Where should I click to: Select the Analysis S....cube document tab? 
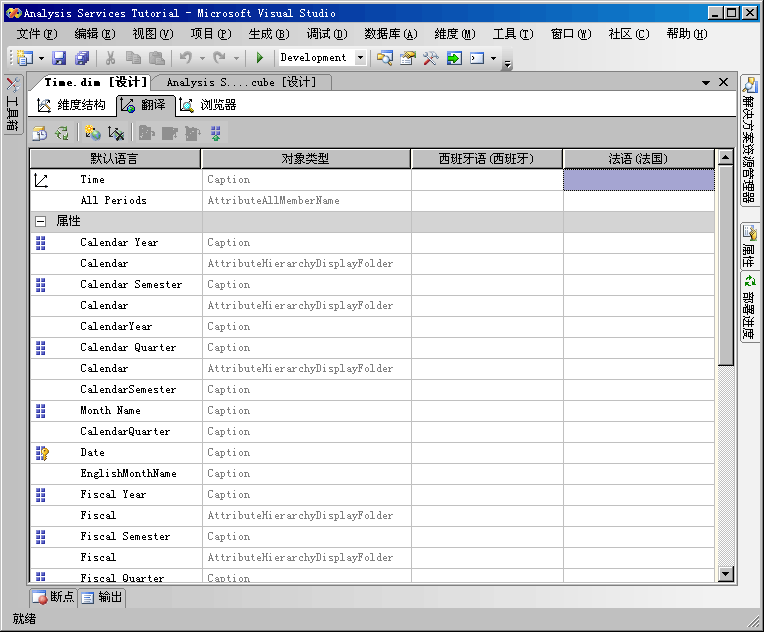tap(240, 82)
